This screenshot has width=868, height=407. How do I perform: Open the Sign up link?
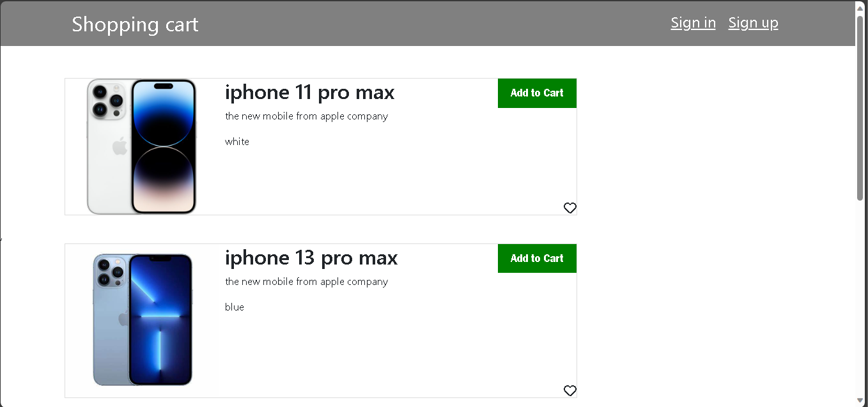tap(753, 23)
